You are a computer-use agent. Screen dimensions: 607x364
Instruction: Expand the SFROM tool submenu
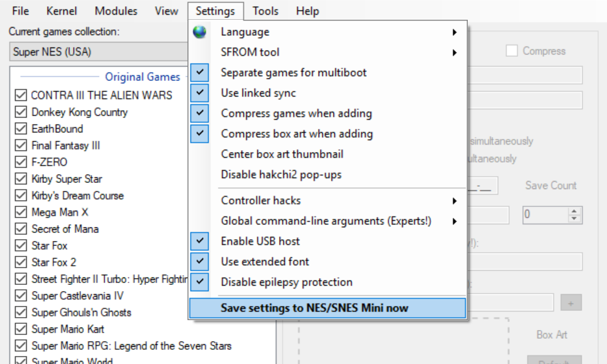point(327,53)
